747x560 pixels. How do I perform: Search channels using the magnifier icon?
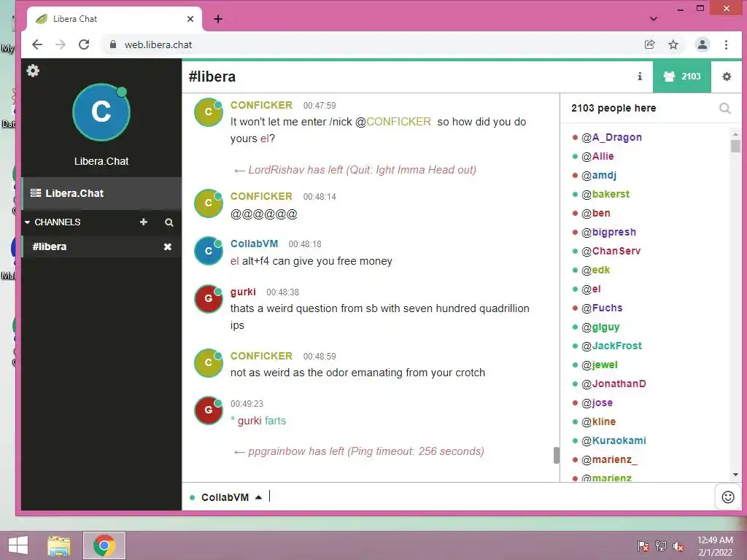(169, 222)
